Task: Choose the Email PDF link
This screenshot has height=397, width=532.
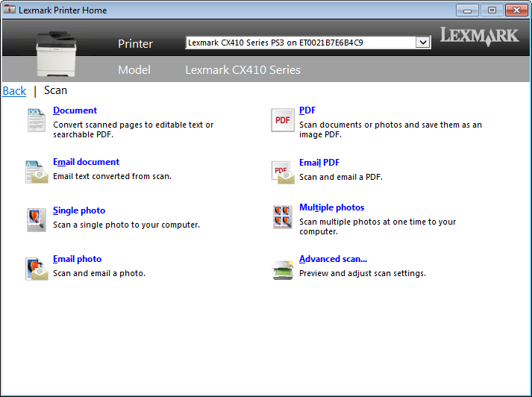Action: coord(319,163)
